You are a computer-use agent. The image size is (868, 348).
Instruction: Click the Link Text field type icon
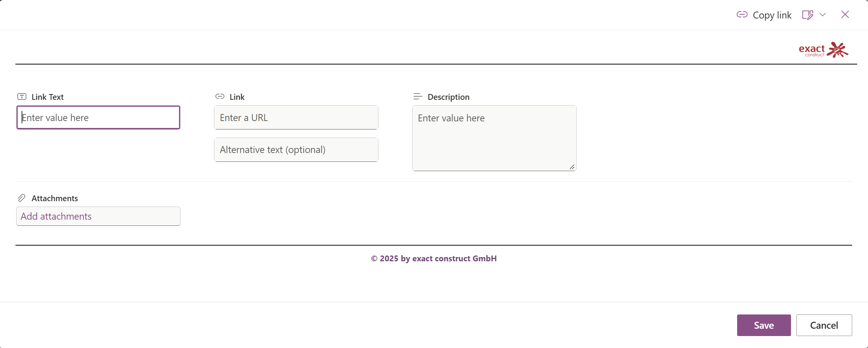(22, 97)
